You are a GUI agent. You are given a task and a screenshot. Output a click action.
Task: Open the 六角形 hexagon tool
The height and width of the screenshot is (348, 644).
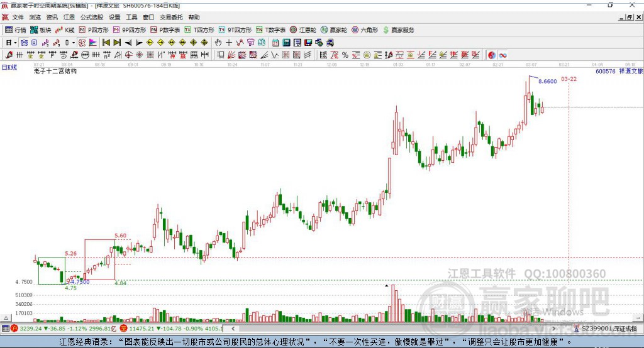[x=365, y=30]
